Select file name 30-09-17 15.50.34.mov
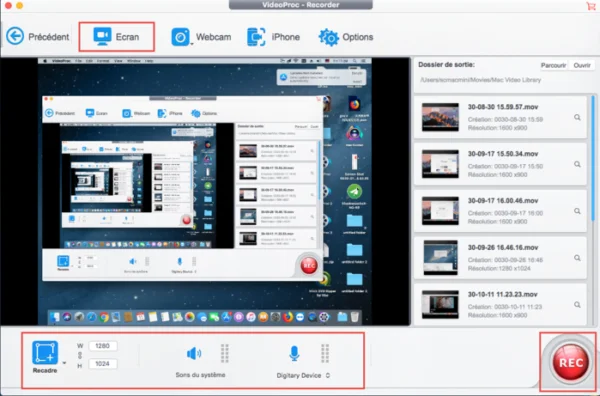The image size is (600, 396). click(x=503, y=154)
